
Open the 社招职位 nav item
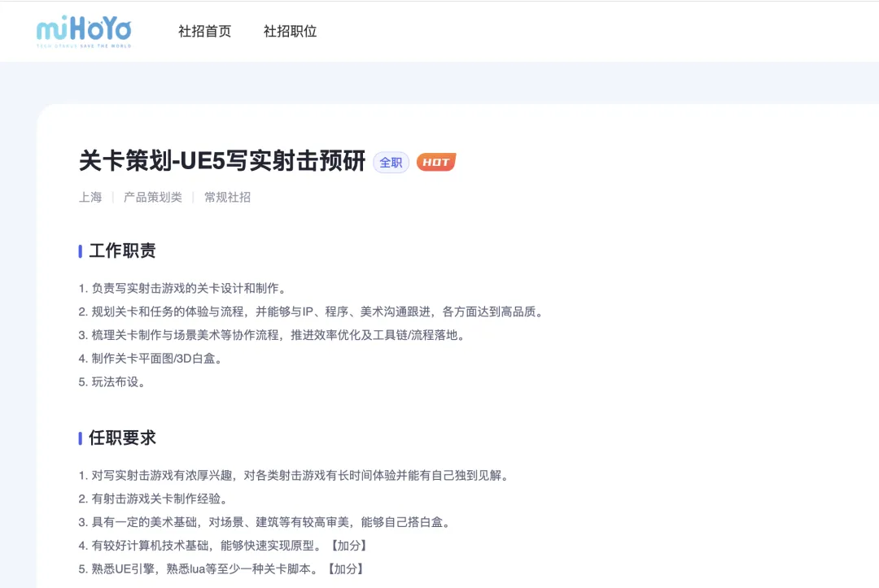point(290,32)
